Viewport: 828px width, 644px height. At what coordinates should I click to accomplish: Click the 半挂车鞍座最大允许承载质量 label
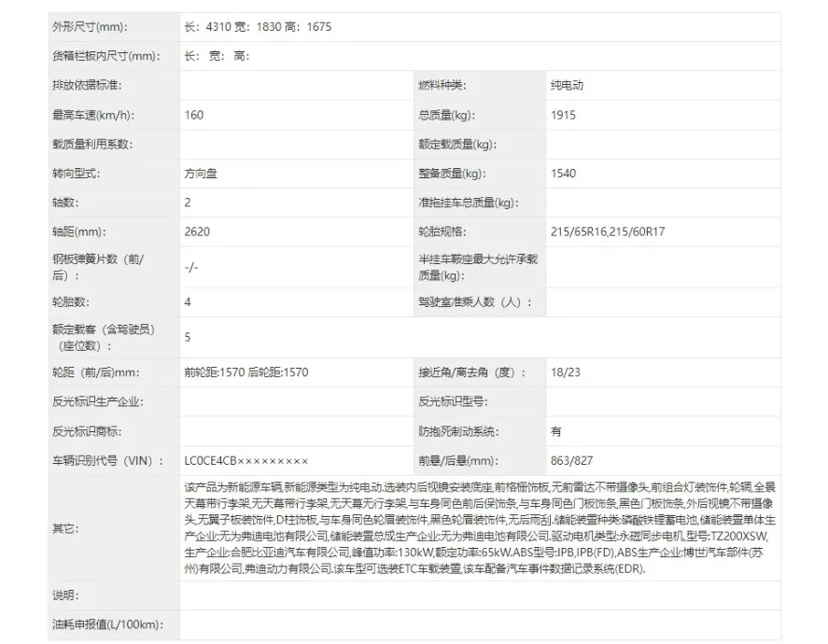point(478,267)
